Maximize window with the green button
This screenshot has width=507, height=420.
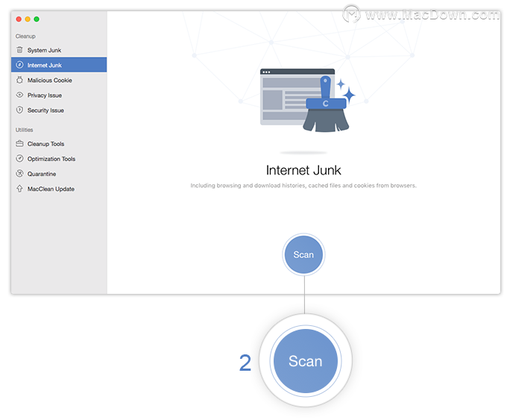[x=37, y=19]
